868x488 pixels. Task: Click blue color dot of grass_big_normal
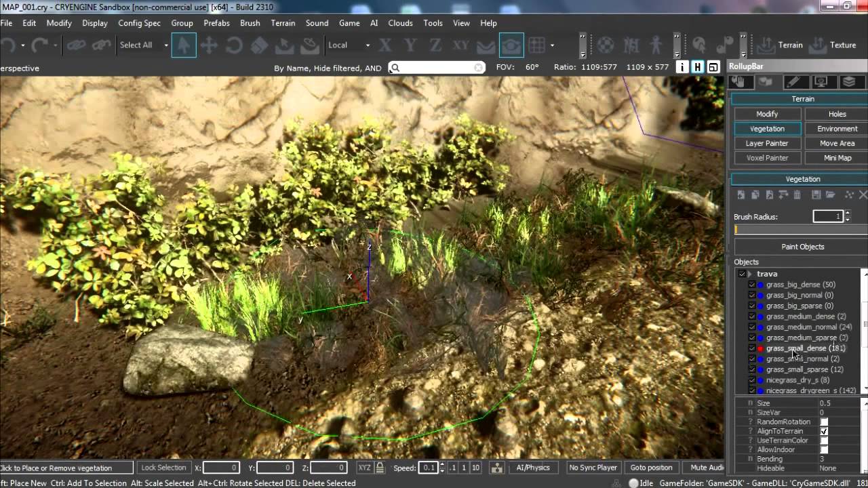click(x=760, y=296)
